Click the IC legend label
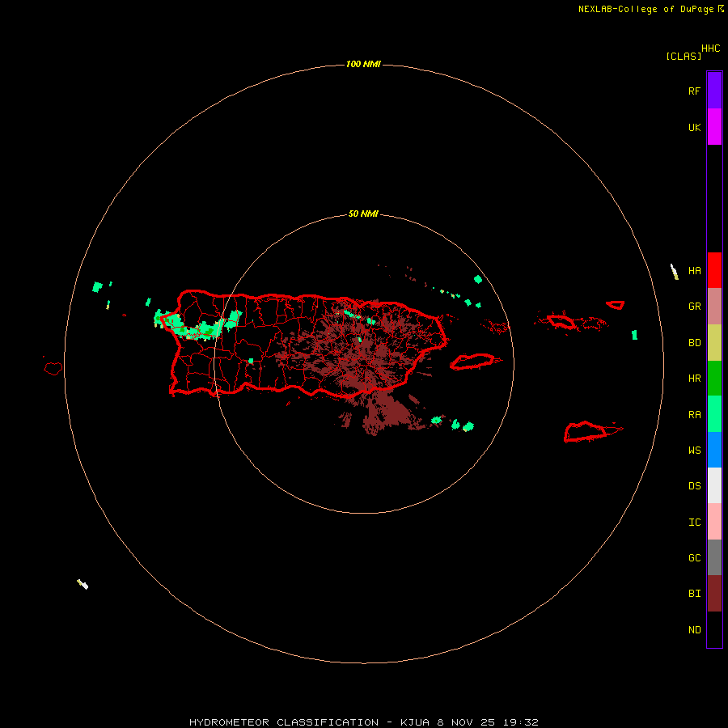Screen dimensions: 728x728 [694, 522]
